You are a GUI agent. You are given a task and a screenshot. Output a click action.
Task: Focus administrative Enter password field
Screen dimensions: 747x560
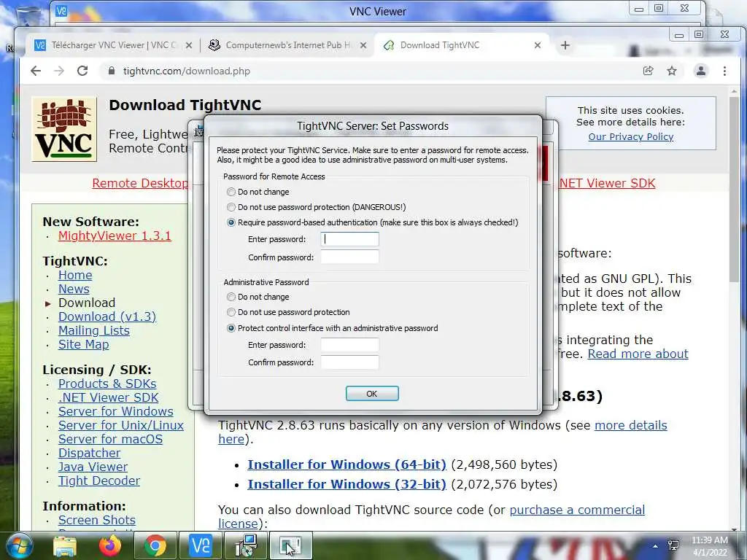click(x=349, y=345)
